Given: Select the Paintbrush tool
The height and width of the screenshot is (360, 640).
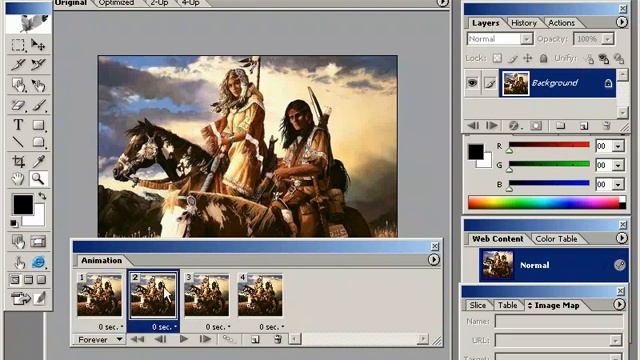Looking at the screenshot, I should pyautogui.click(x=38, y=105).
